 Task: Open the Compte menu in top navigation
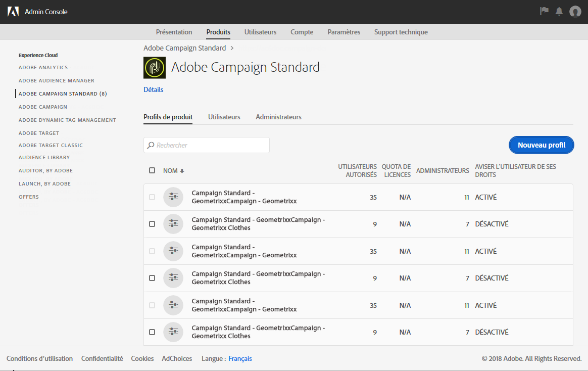tap(302, 32)
